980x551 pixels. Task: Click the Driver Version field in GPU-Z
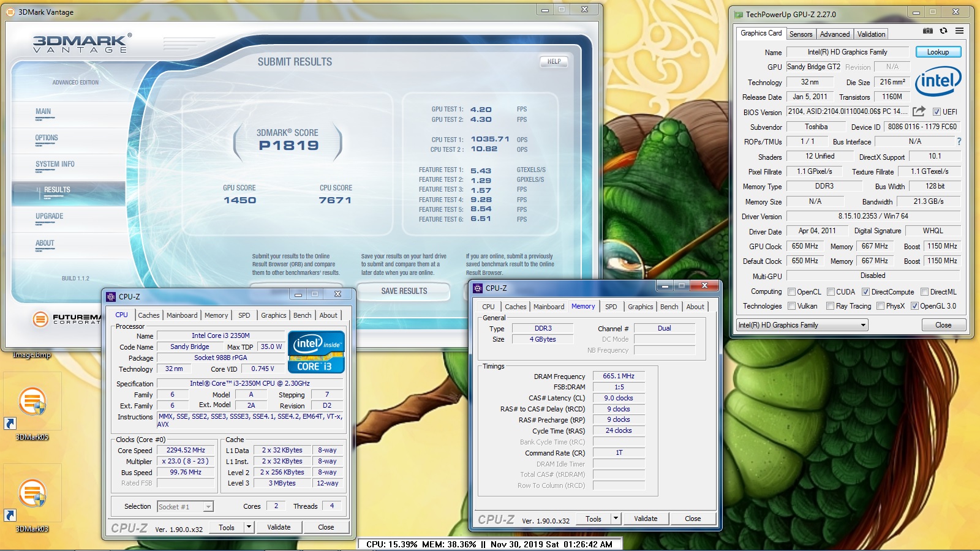coord(873,216)
